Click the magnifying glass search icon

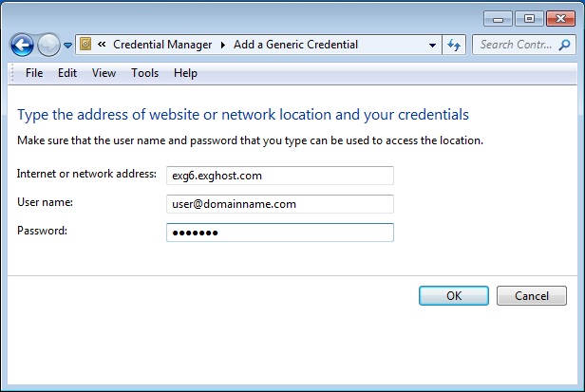pyautogui.click(x=564, y=45)
